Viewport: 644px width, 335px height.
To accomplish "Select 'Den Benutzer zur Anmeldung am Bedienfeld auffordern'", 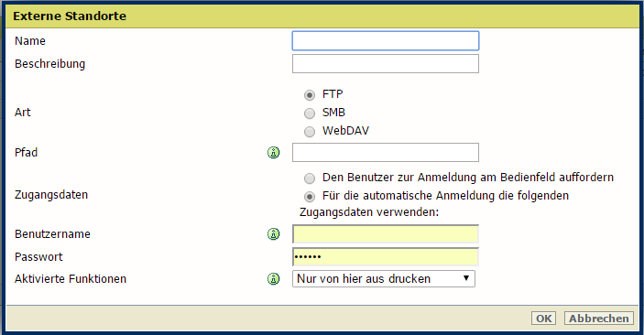I will pos(310,178).
